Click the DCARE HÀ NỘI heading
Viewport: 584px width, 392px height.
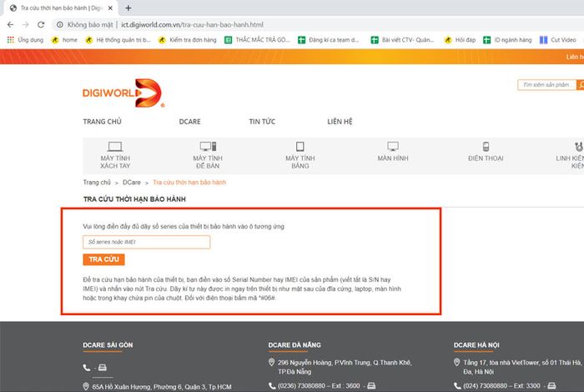click(476, 345)
